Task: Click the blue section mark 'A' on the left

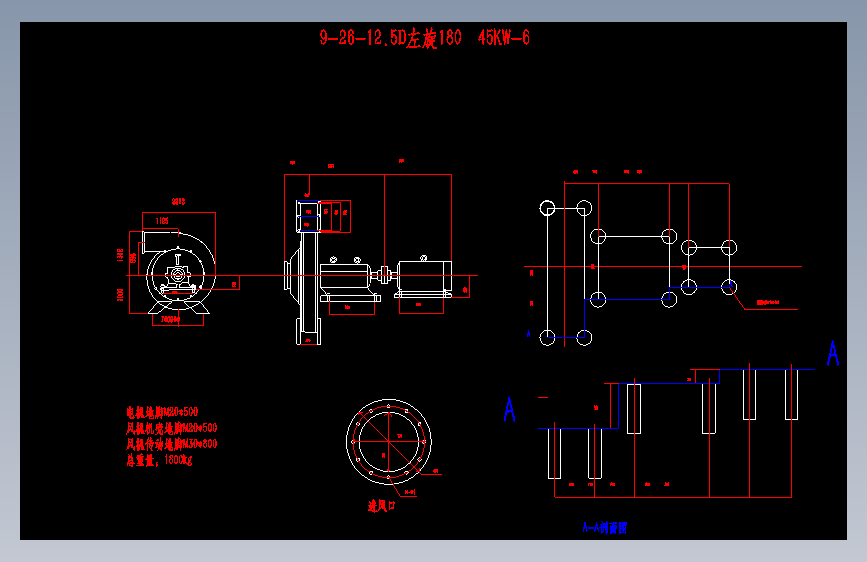Action: [x=510, y=409]
